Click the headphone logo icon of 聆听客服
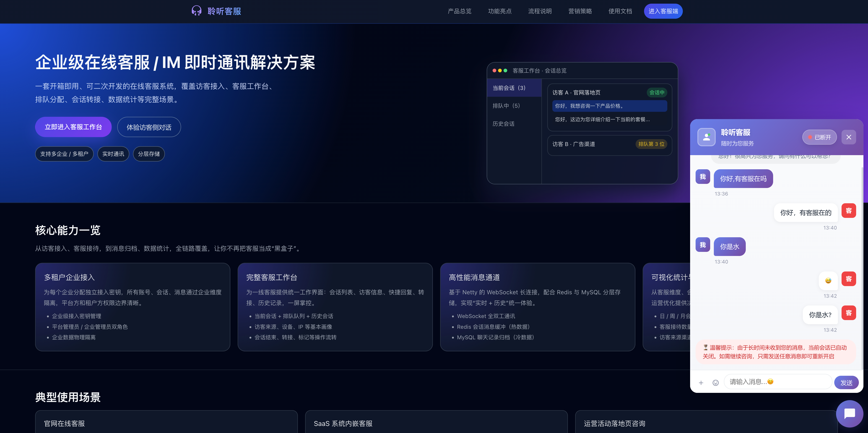Viewport: 868px width, 433px height. pyautogui.click(x=196, y=11)
